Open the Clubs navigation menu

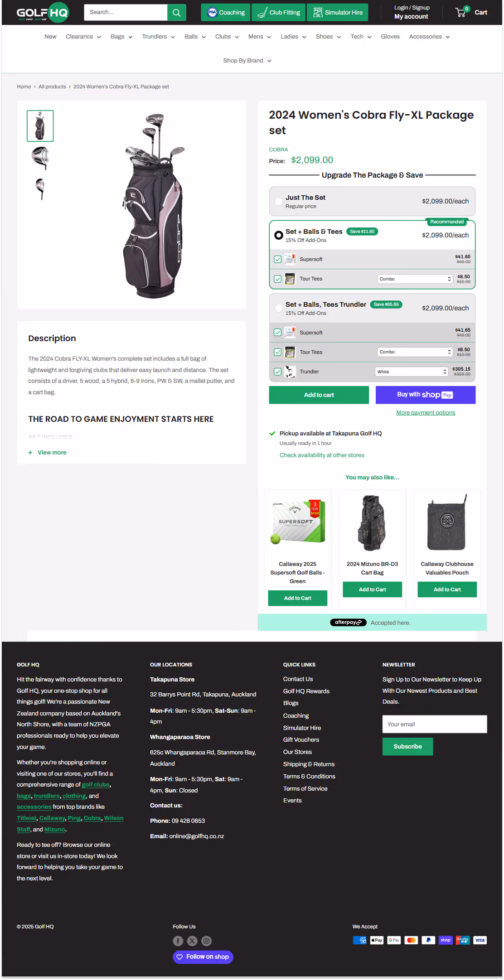[x=227, y=37]
